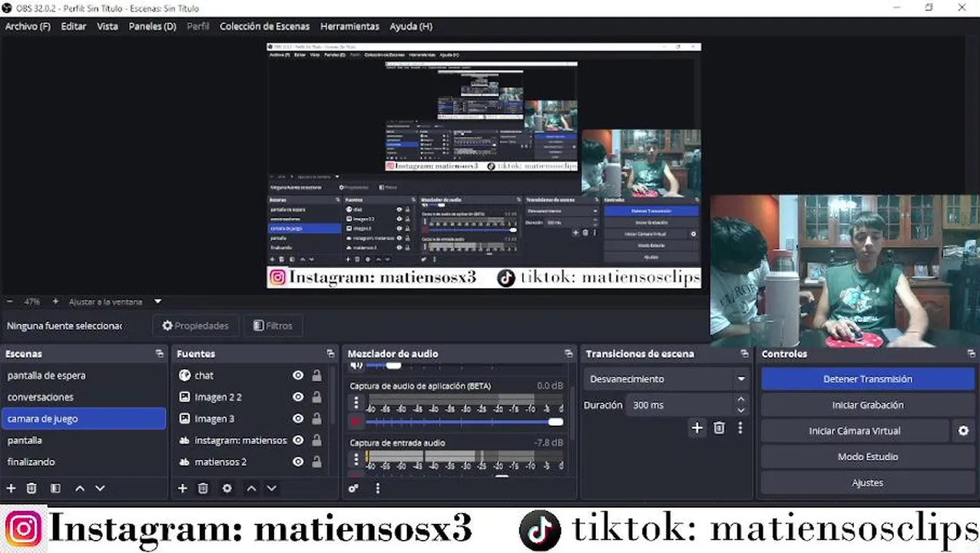Select the conversaciones scene
This screenshot has height=553, width=980.
point(83,397)
